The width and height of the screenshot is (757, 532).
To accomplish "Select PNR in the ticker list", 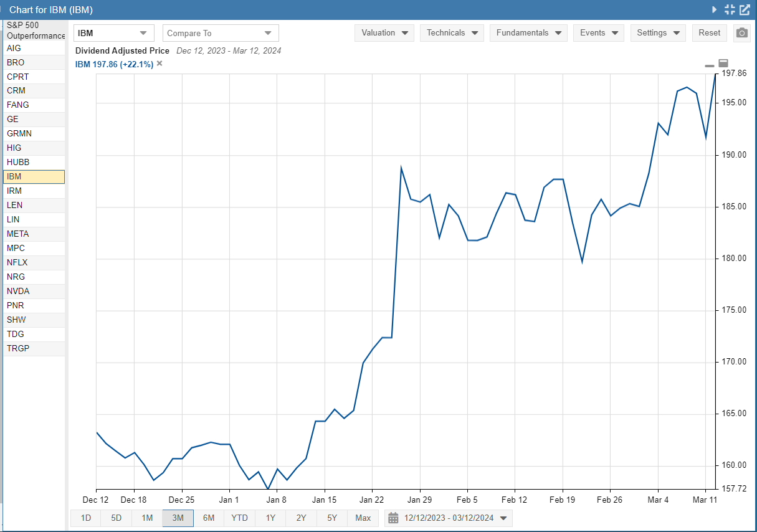I will pos(34,306).
